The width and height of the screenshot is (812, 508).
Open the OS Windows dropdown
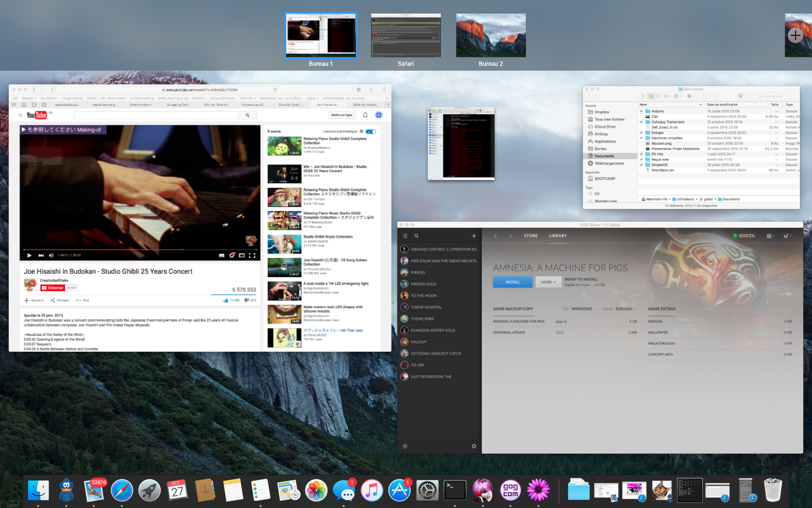tap(583, 309)
